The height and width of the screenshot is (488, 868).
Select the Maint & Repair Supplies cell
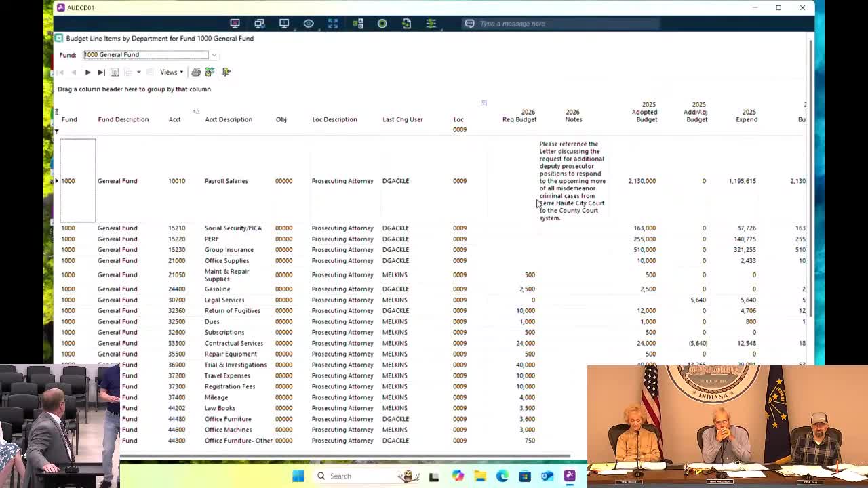coord(226,275)
